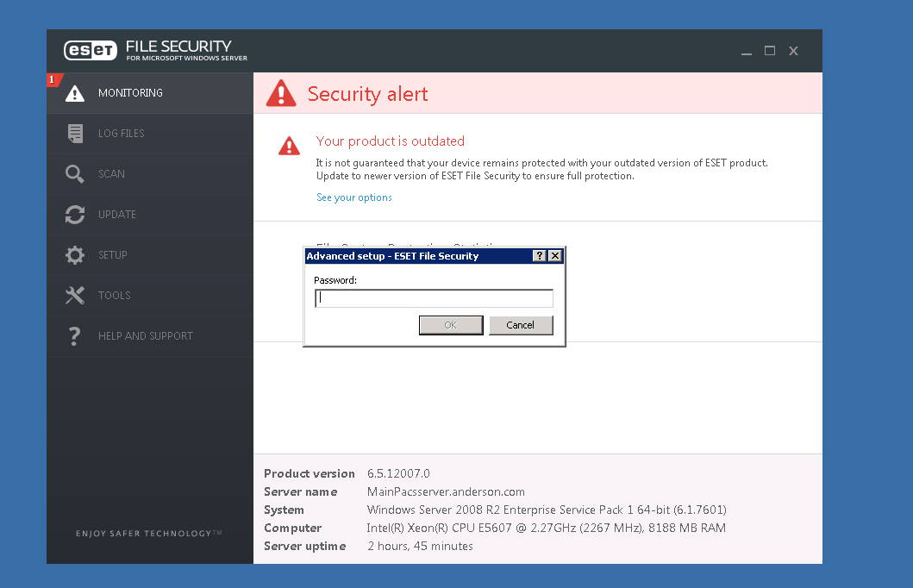The image size is (913, 588).
Task: Open the TOOLS section
Action: pos(150,296)
